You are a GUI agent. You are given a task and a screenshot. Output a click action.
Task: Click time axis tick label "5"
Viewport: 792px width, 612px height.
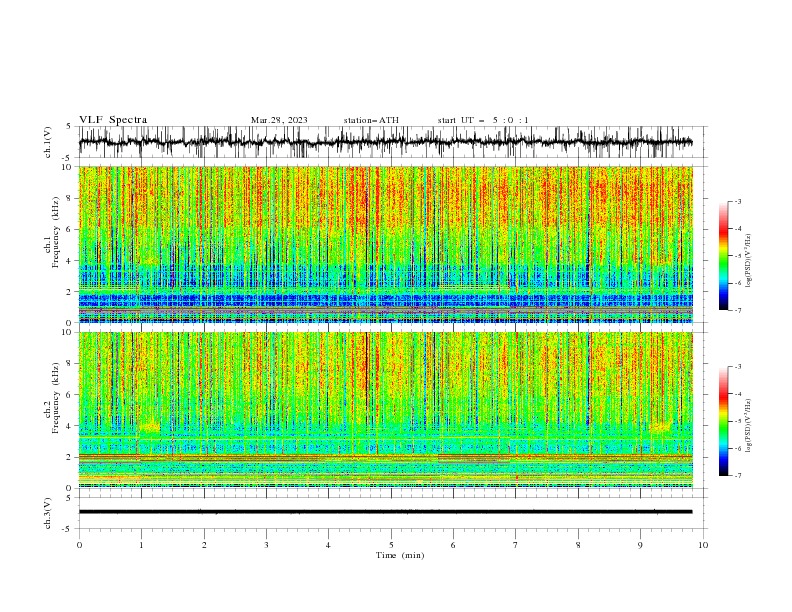coord(391,545)
